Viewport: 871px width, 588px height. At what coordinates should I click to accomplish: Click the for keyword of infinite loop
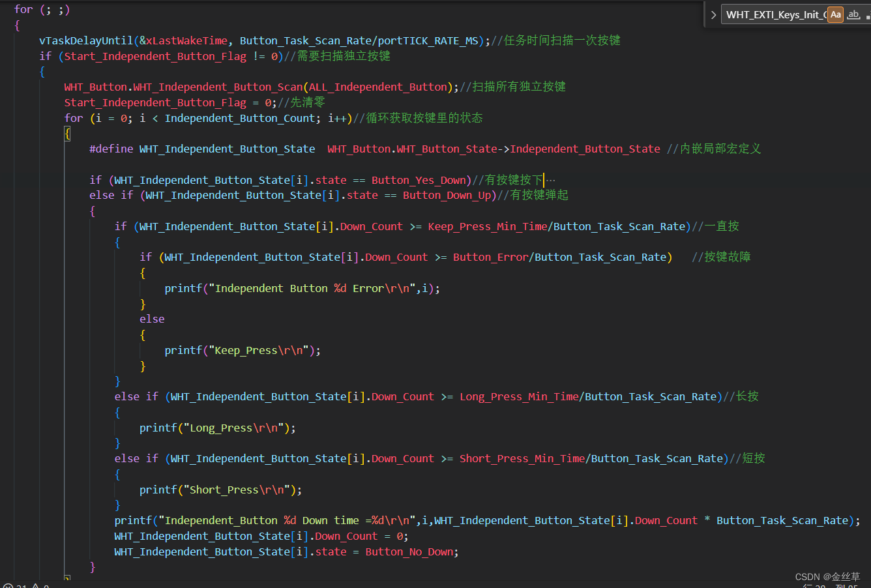[23, 9]
